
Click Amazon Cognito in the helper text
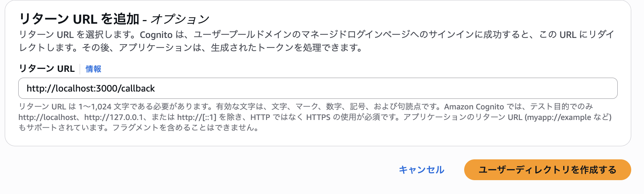[x=474, y=107]
